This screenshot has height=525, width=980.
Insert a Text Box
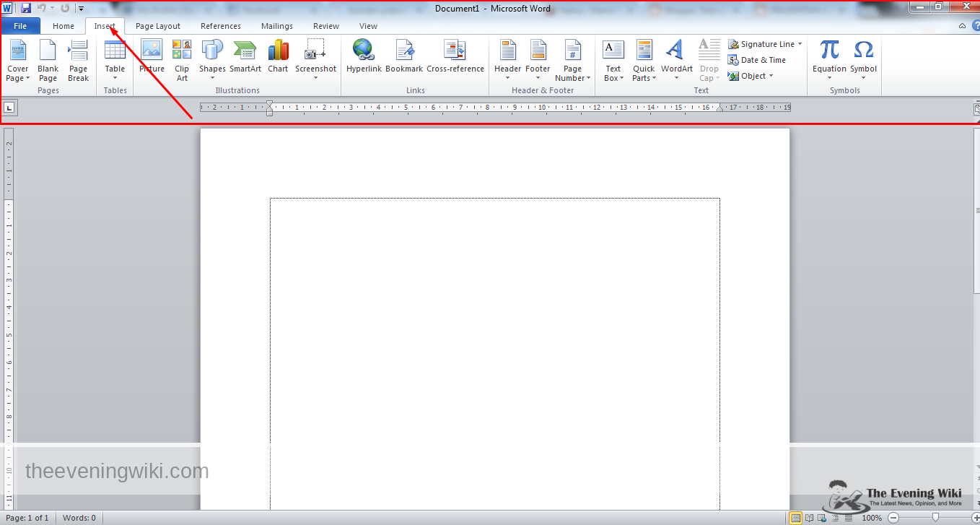pyautogui.click(x=613, y=61)
